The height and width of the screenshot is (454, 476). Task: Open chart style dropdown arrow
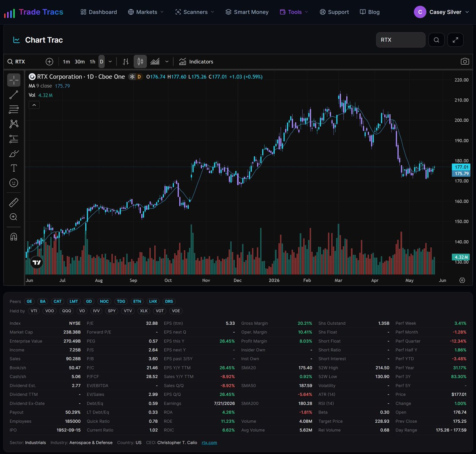click(x=167, y=61)
